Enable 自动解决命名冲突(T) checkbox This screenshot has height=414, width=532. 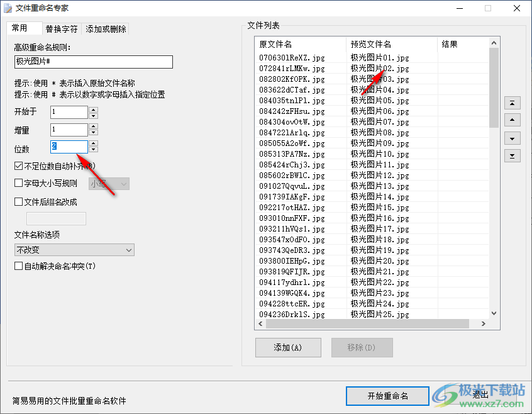(19, 266)
